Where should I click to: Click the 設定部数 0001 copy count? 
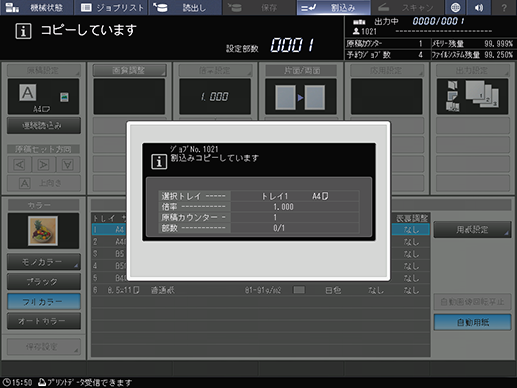pyautogui.click(x=292, y=45)
